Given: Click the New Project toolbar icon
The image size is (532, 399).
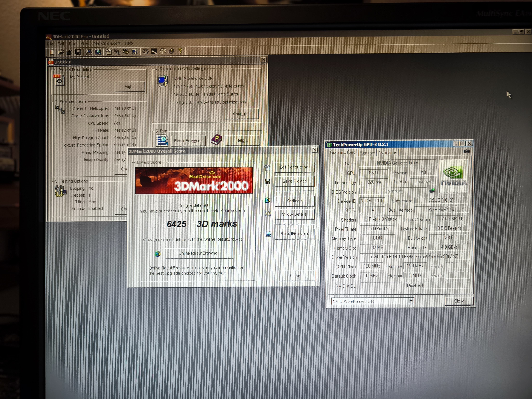Looking at the screenshot, I should click(x=52, y=52).
